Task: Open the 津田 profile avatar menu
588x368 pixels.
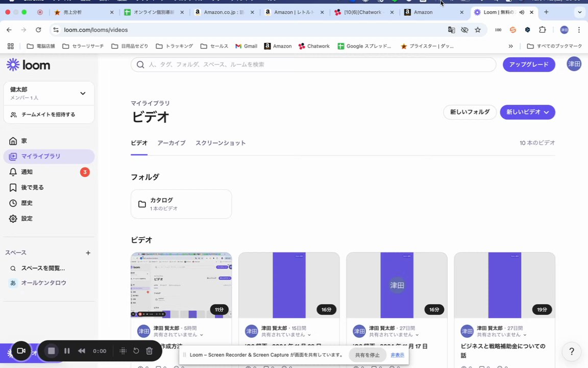Action: tap(574, 64)
